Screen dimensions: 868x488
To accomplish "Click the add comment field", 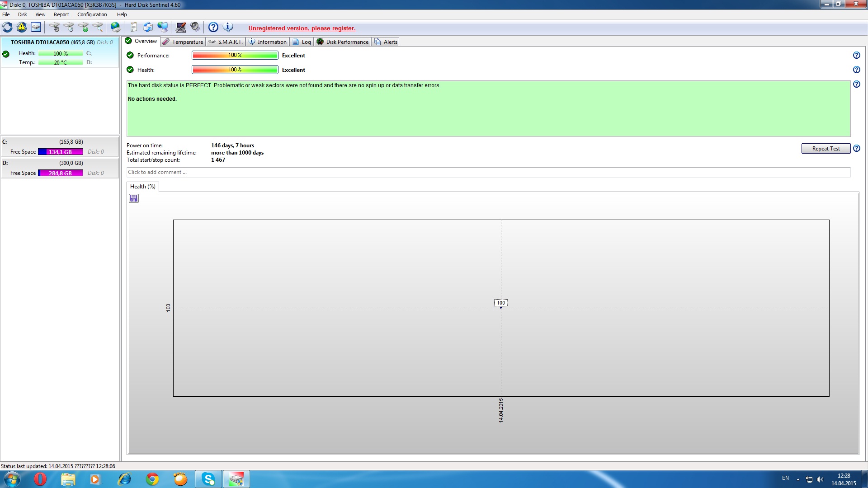I will pos(488,172).
